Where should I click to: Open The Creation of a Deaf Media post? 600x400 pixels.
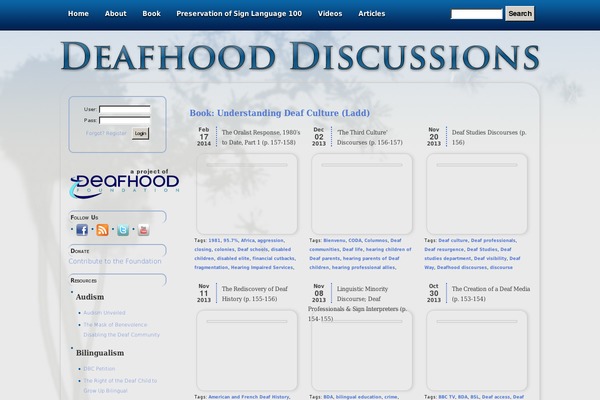pos(491,294)
